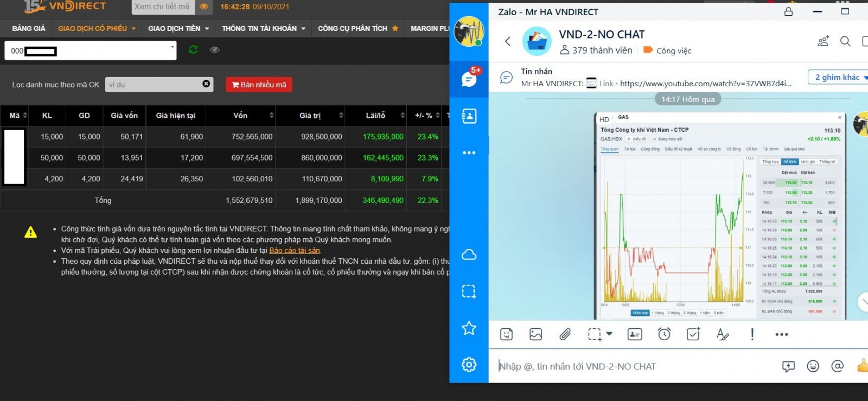The width and height of the screenshot is (868, 401).
Task: Open the Zalo cloud storage icon
Action: click(469, 254)
